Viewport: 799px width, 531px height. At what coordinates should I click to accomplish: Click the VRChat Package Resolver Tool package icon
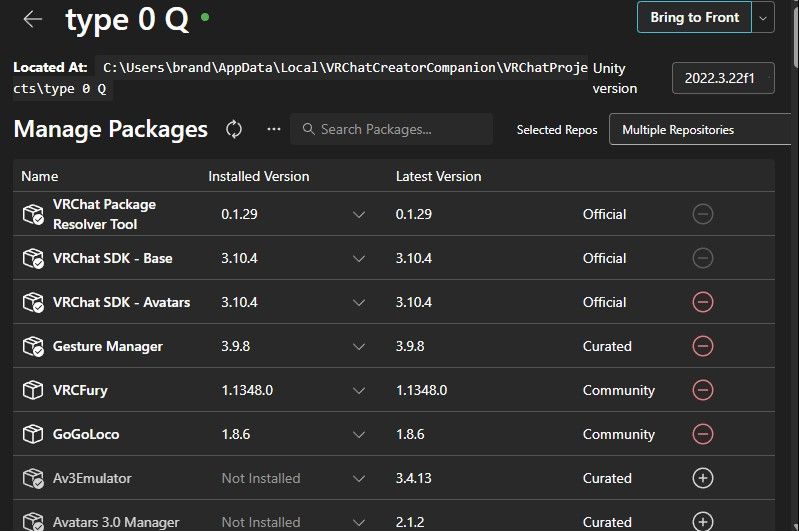33,214
